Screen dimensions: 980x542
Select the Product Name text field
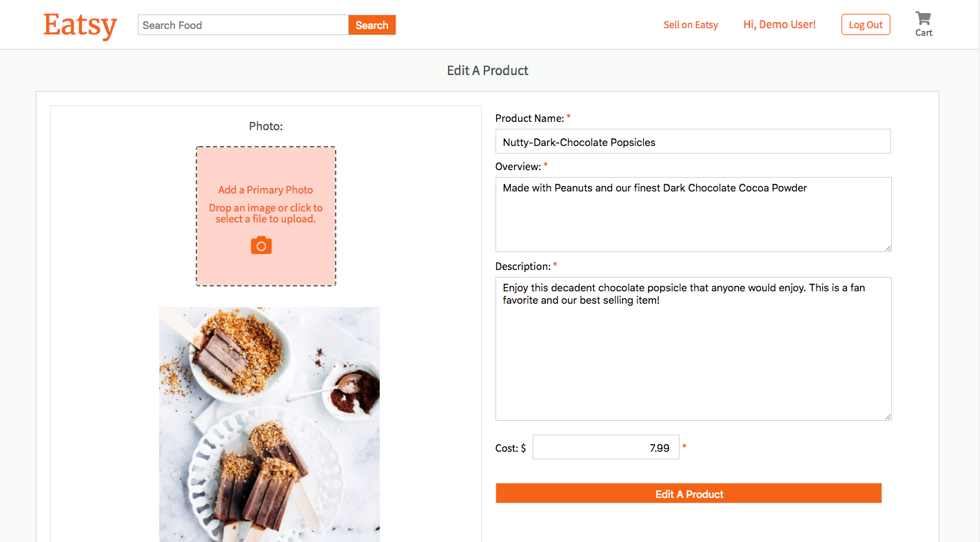pyautogui.click(x=693, y=142)
